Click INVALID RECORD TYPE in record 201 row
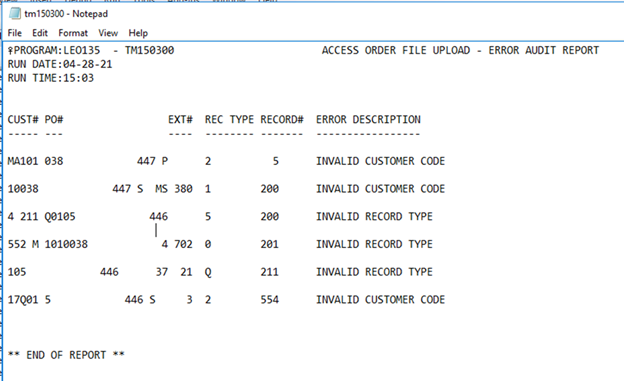 pos(374,244)
